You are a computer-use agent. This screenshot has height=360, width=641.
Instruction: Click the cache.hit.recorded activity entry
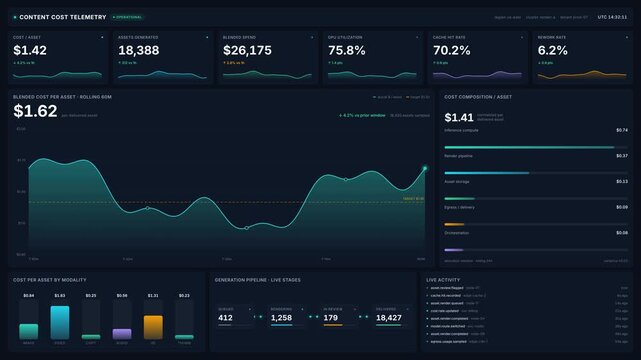[527, 295]
